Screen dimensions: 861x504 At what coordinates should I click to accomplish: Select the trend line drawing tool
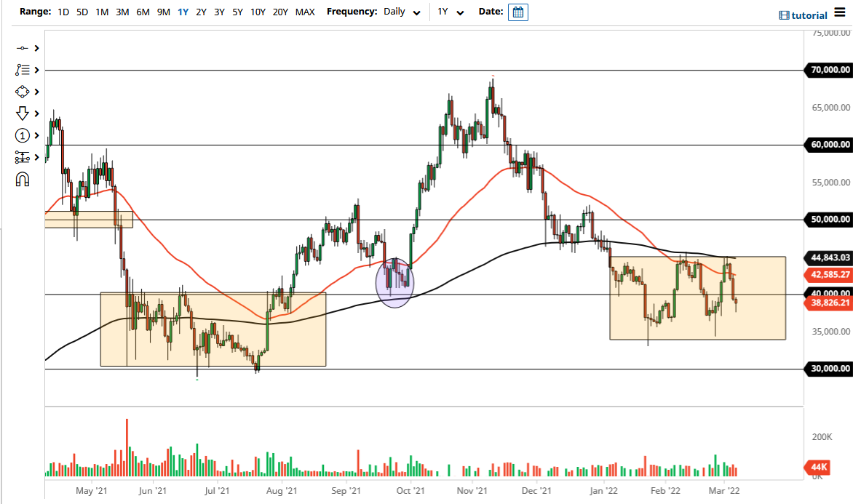tap(22, 48)
